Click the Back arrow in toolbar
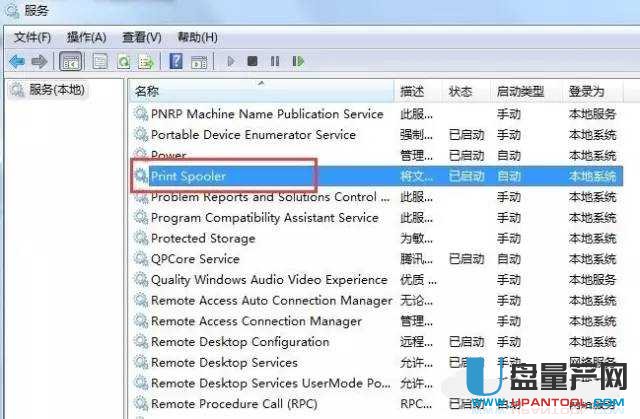Image resolution: width=640 pixels, height=419 pixels. 17,62
